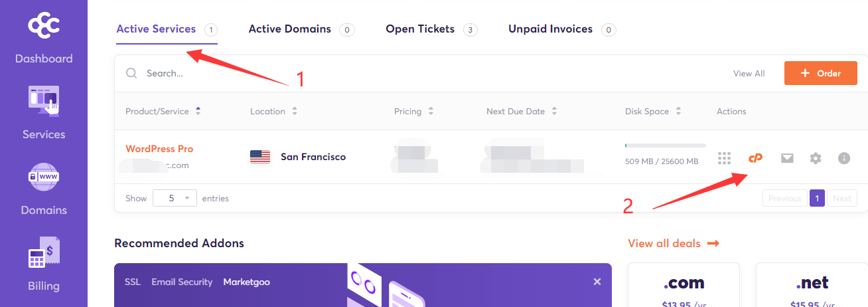Switch to Active Domains tab

301,29
